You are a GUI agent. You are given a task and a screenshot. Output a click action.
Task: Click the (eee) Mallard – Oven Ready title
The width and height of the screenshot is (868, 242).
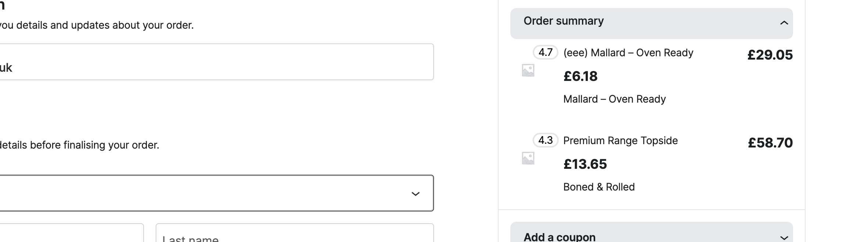point(628,53)
